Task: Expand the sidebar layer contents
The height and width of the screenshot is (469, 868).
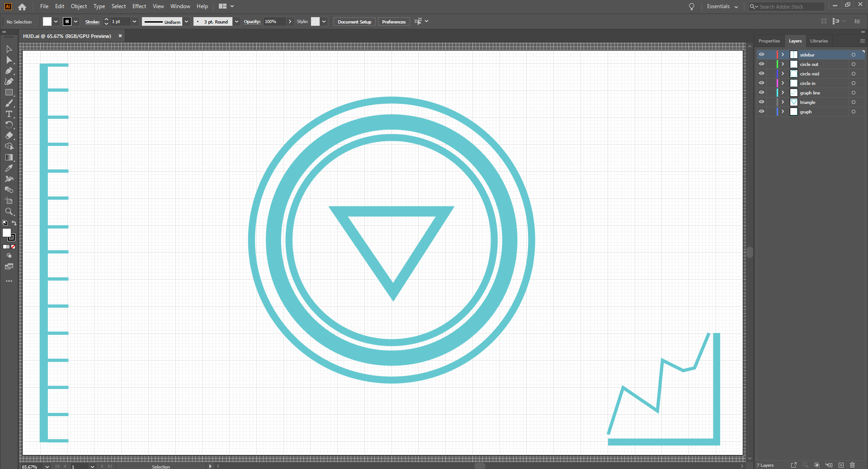Action: pos(783,55)
